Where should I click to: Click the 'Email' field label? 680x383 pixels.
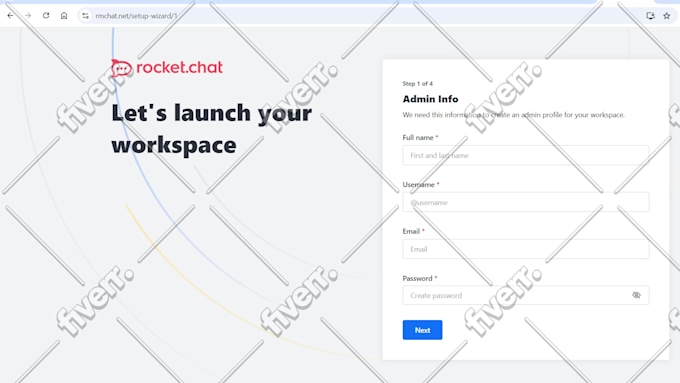(x=411, y=231)
